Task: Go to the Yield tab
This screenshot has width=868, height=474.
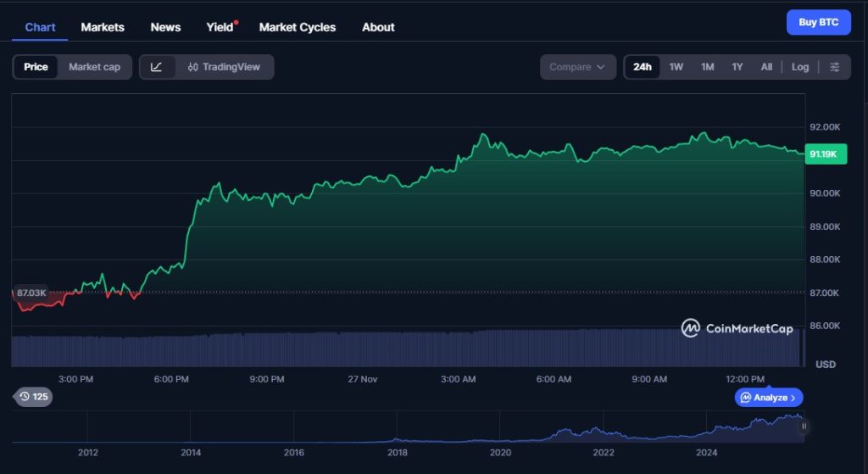Action: pyautogui.click(x=220, y=27)
